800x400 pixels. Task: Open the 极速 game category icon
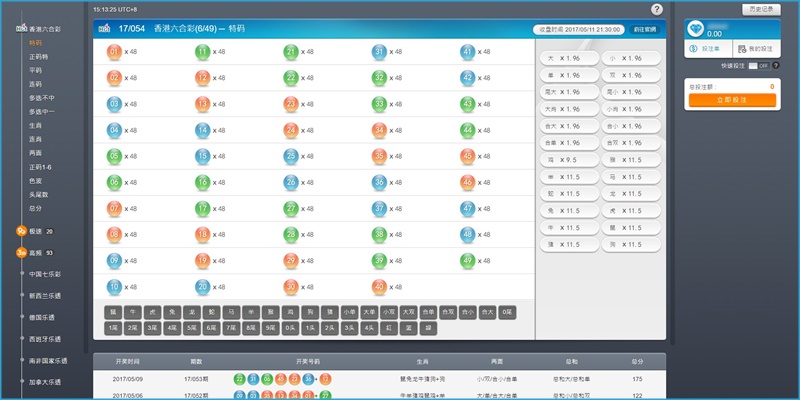pyautogui.click(x=21, y=231)
